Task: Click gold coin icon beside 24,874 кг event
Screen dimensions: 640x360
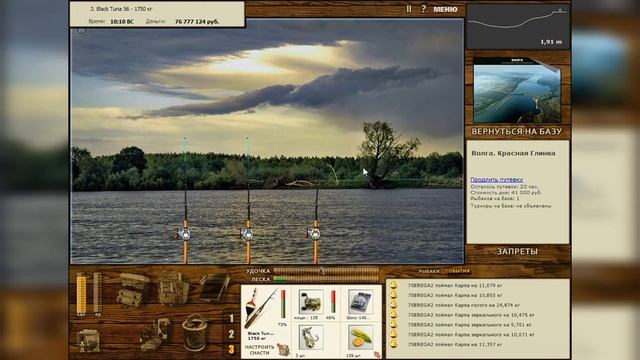Action: pos(393,305)
